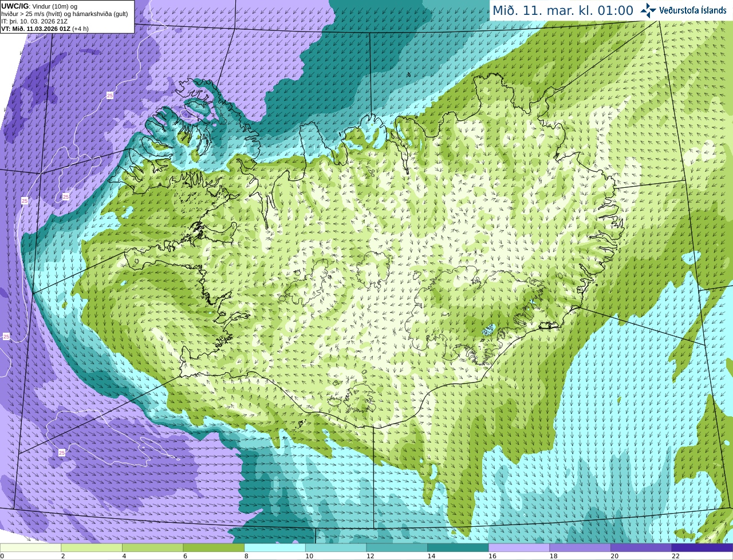Pick the dark teal 14–16 m/s swatch

(458, 547)
